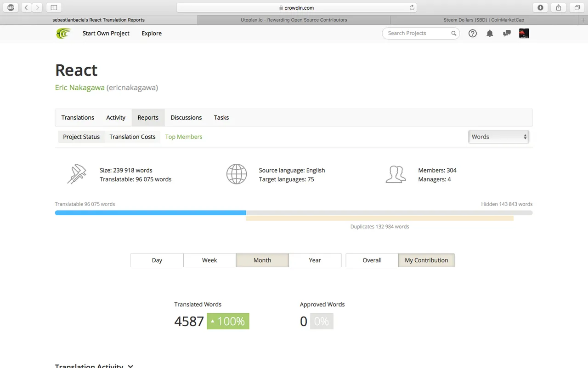Click the 'Members: 304' text
The width and height of the screenshot is (588, 368).
point(437,170)
